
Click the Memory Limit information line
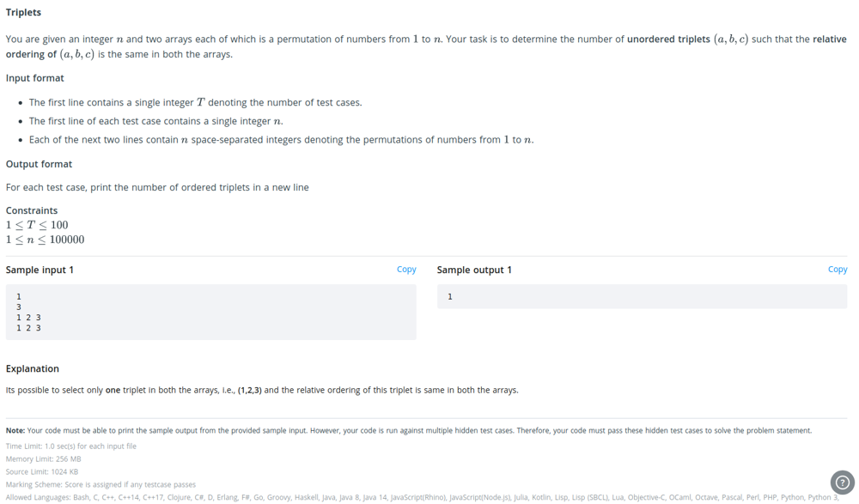[x=44, y=459]
